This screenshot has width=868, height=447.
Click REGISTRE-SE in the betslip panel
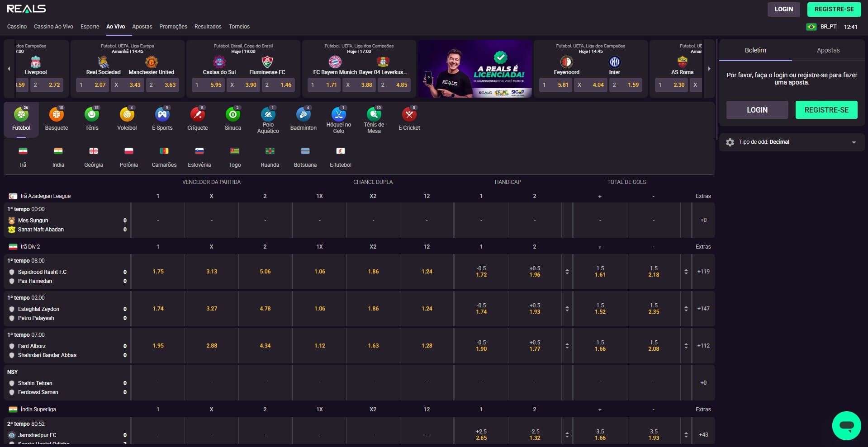[x=826, y=110]
